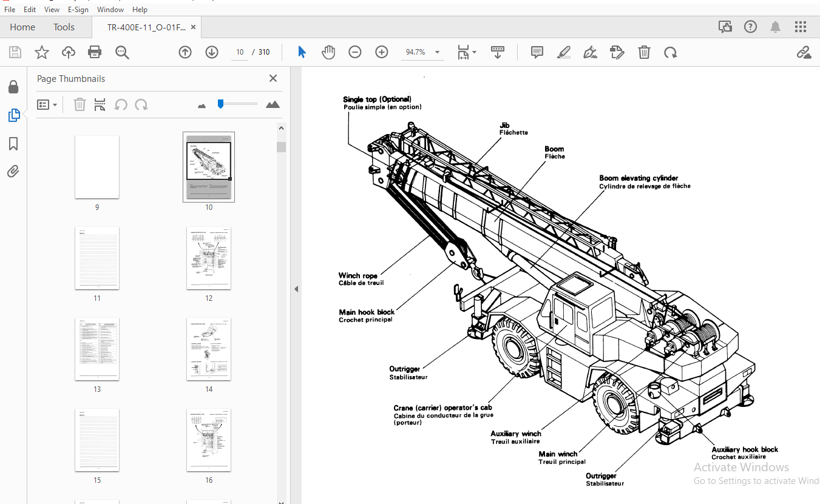The height and width of the screenshot is (504, 820).
Task: Click the share link icon
Action: tap(804, 52)
